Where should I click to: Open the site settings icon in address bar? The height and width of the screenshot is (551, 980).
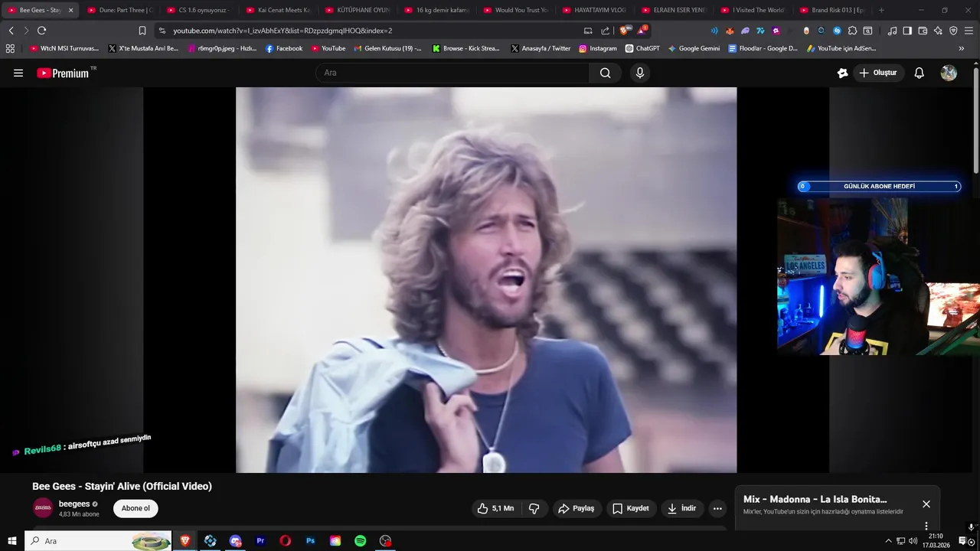coord(162,31)
